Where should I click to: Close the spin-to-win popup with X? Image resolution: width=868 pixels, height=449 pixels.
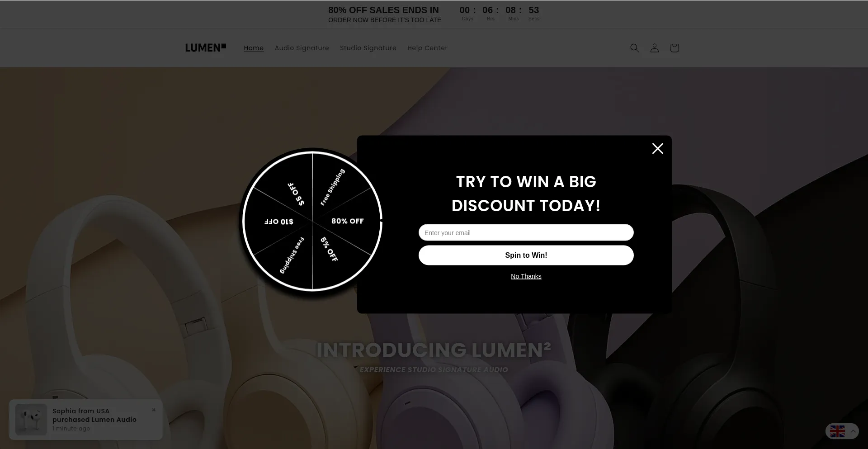[657, 148]
